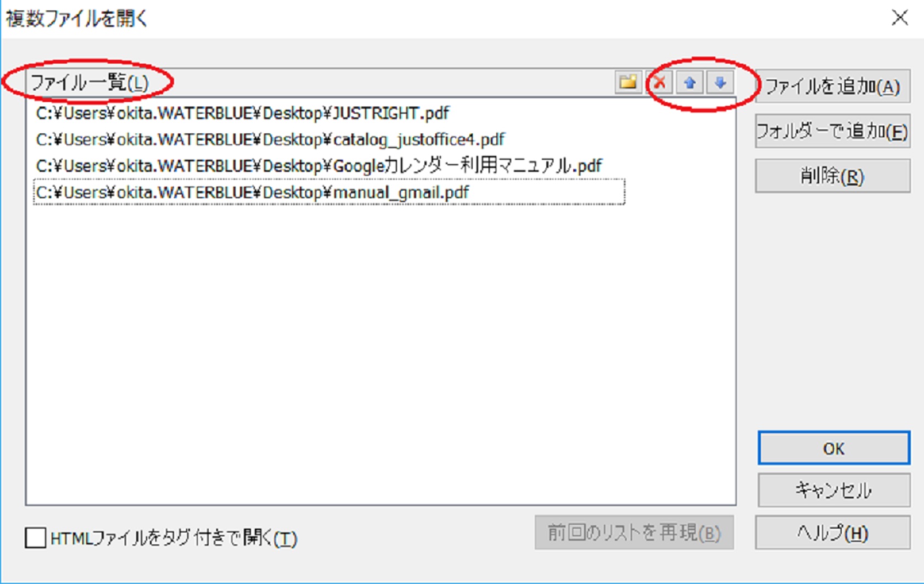The width and height of the screenshot is (924, 584).
Task: Click the red X delete icon
Action: click(x=659, y=83)
